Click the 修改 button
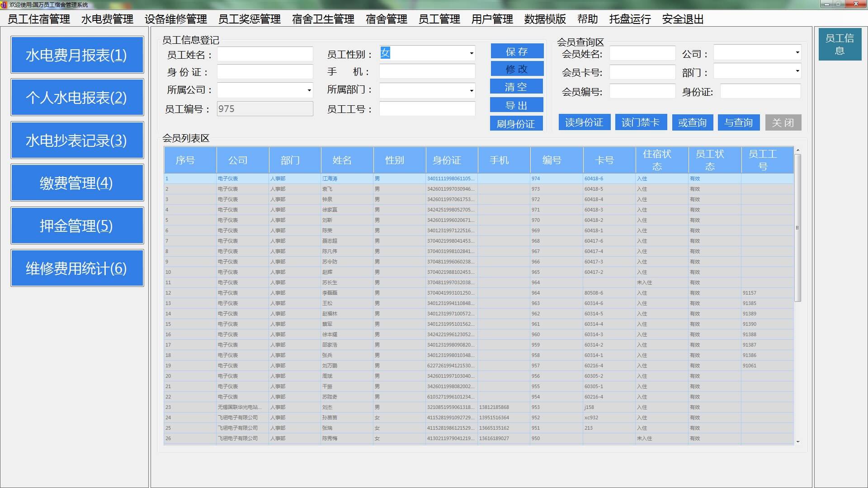This screenshot has width=868, height=488. 516,69
